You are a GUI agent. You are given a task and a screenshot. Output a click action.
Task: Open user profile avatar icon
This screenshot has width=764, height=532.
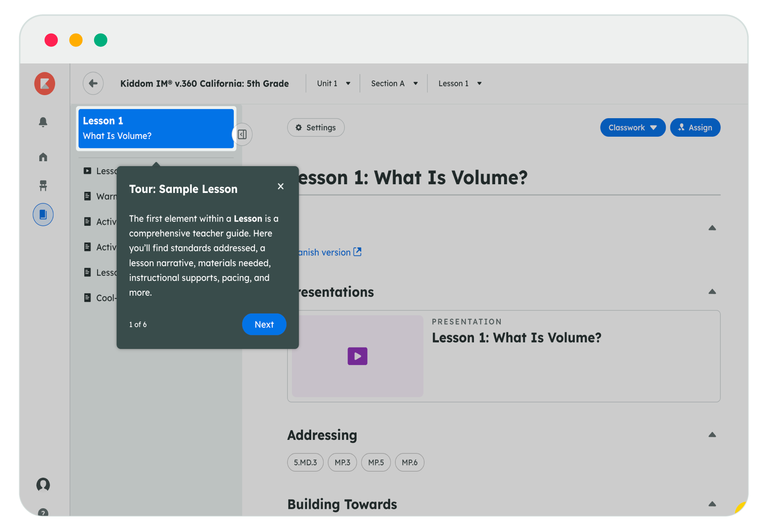coord(43,484)
